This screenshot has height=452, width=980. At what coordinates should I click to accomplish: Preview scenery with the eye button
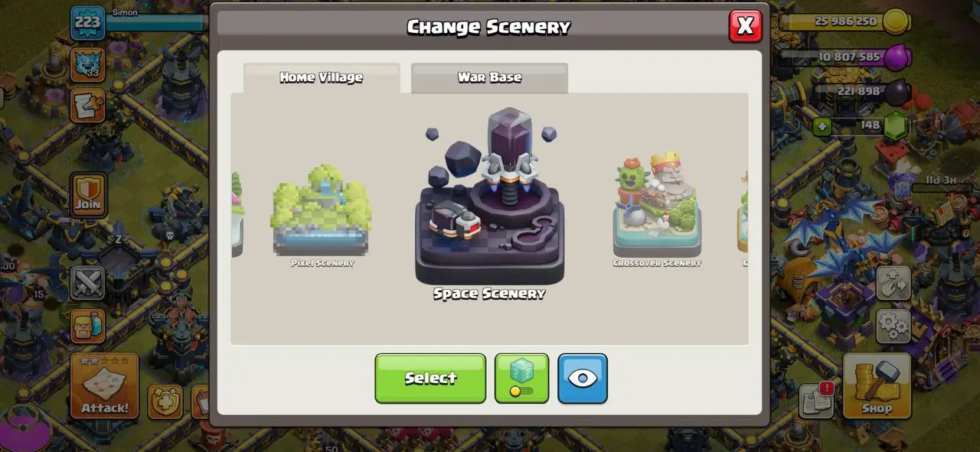pyautogui.click(x=583, y=378)
